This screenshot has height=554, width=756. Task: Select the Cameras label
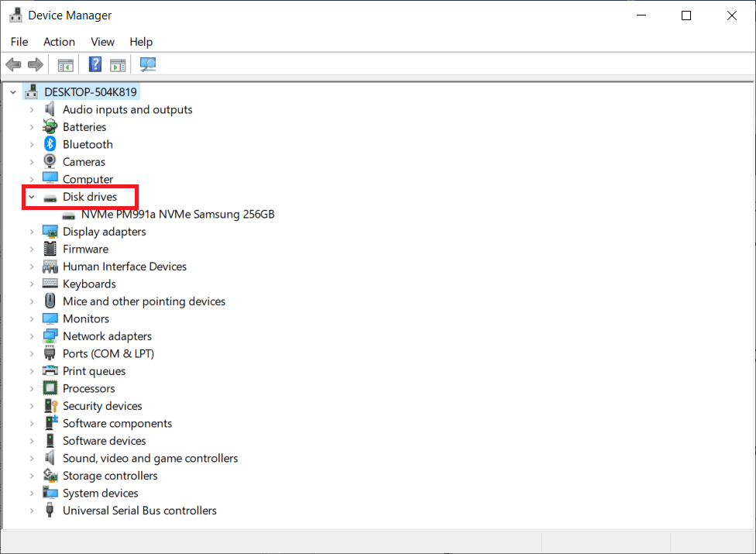tap(84, 161)
